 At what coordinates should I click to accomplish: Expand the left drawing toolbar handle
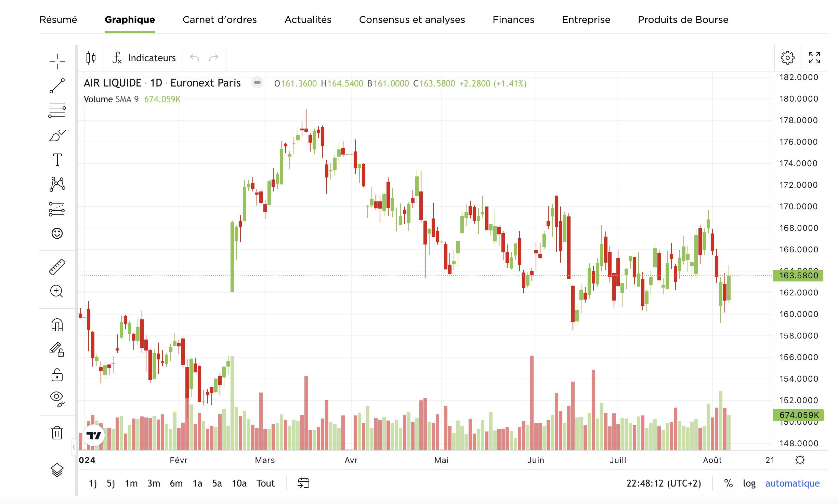pos(74,447)
